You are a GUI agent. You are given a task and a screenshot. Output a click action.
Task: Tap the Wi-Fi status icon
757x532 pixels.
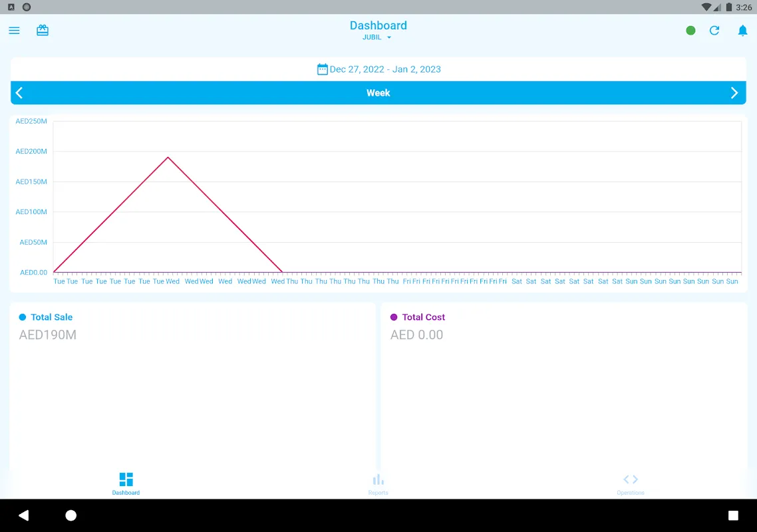[706, 7]
